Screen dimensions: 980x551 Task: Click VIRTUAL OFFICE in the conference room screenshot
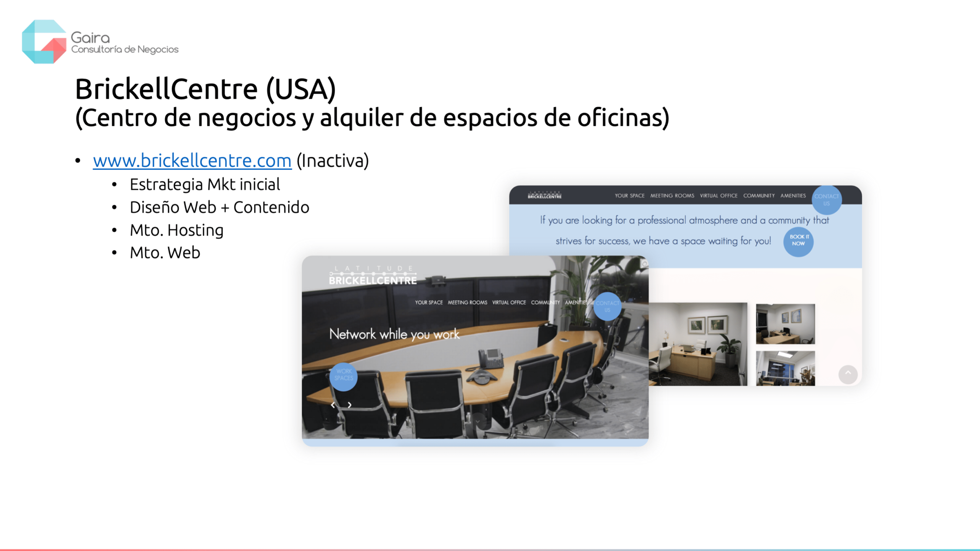pyautogui.click(x=509, y=302)
